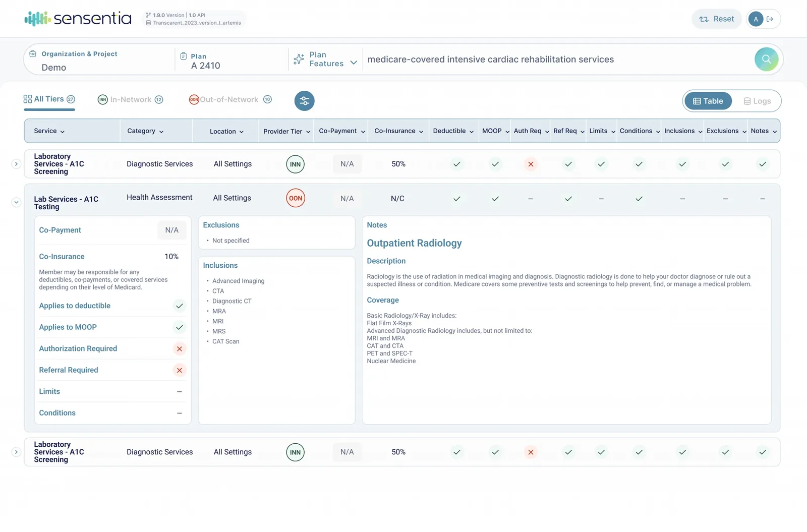The height and width of the screenshot is (532, 807).
Task: Click the Plan Features sparkle icon
Action: [299, 59]
